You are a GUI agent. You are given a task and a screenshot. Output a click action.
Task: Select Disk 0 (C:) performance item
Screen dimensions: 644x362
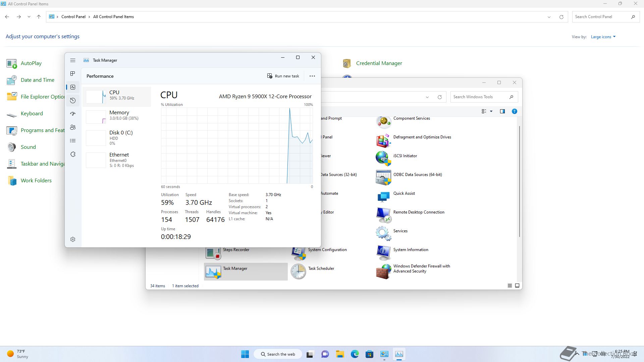(x=117, y=138)
